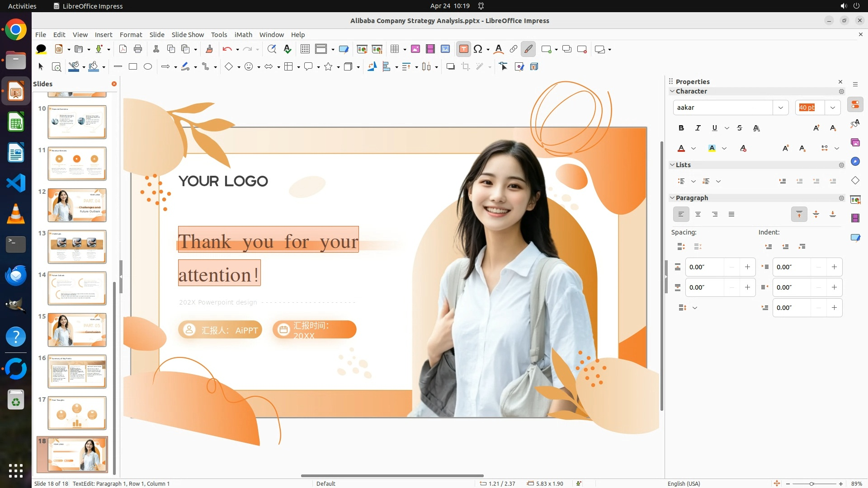Toggle Bold in Character panel
The height and width of the screenshot is (488, 868).
(681, 128)
